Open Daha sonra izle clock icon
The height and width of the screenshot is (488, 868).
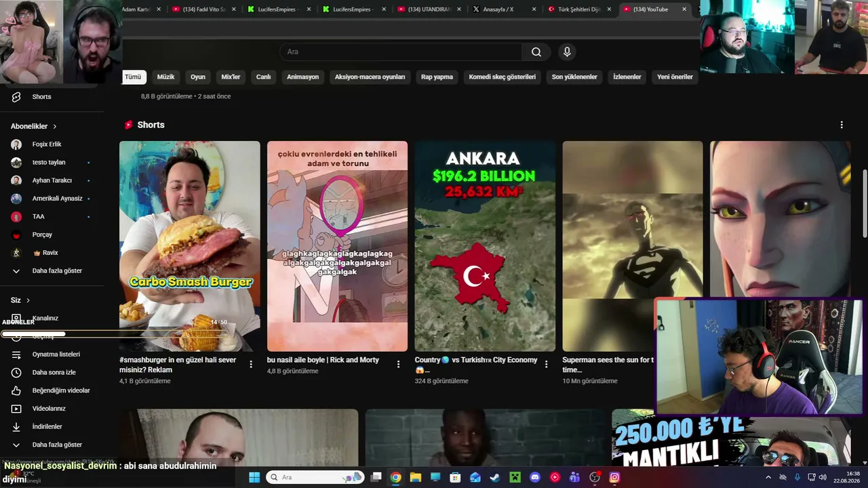(x=16, y=373)
